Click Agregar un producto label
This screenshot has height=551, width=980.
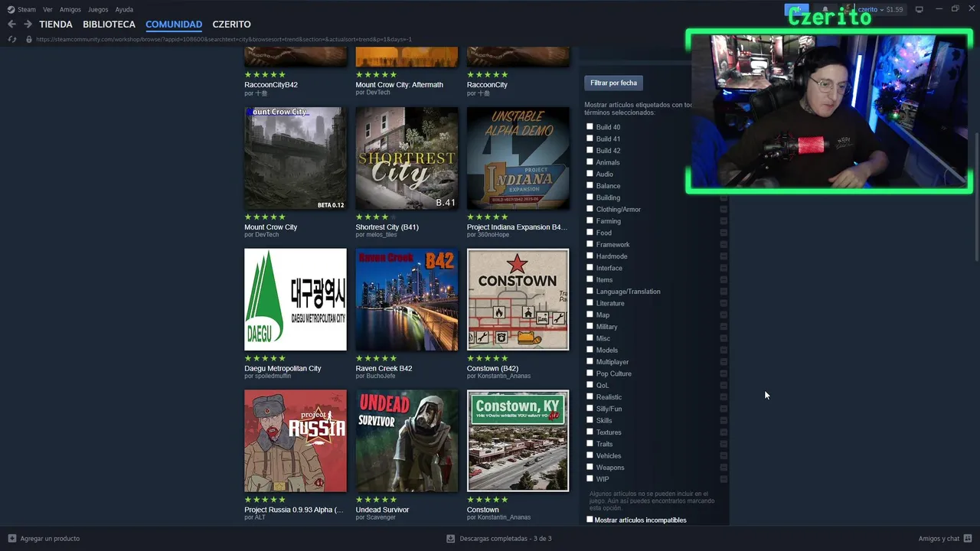50,539
